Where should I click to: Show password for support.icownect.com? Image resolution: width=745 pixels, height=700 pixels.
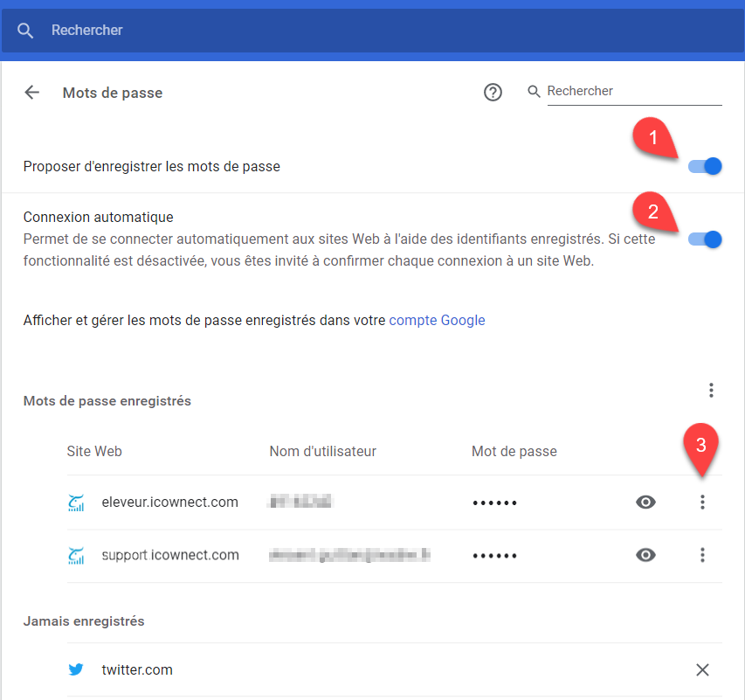[645, 555]
